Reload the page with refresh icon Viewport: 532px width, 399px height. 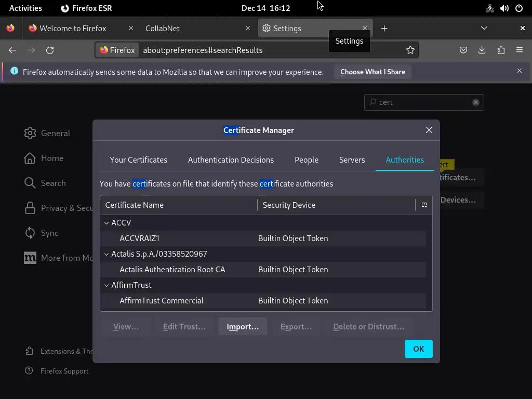pyautogui.click(x=50, y=50)
